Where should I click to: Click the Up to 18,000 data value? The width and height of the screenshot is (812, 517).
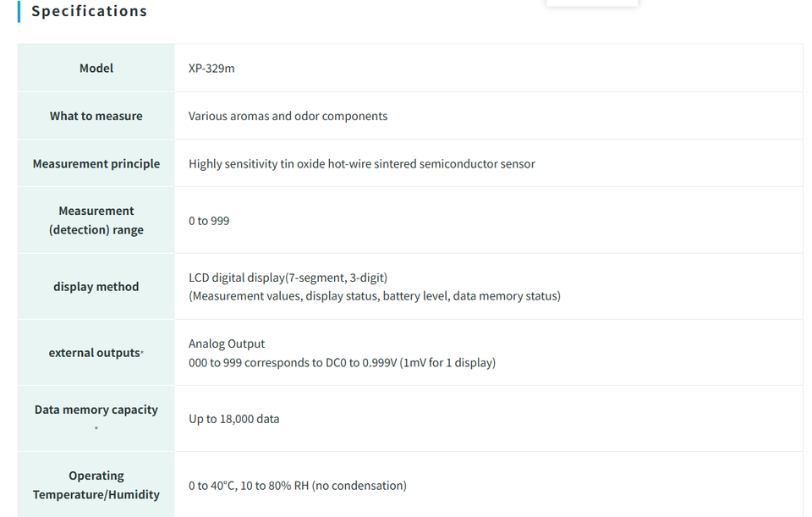[x=233, y=419]
